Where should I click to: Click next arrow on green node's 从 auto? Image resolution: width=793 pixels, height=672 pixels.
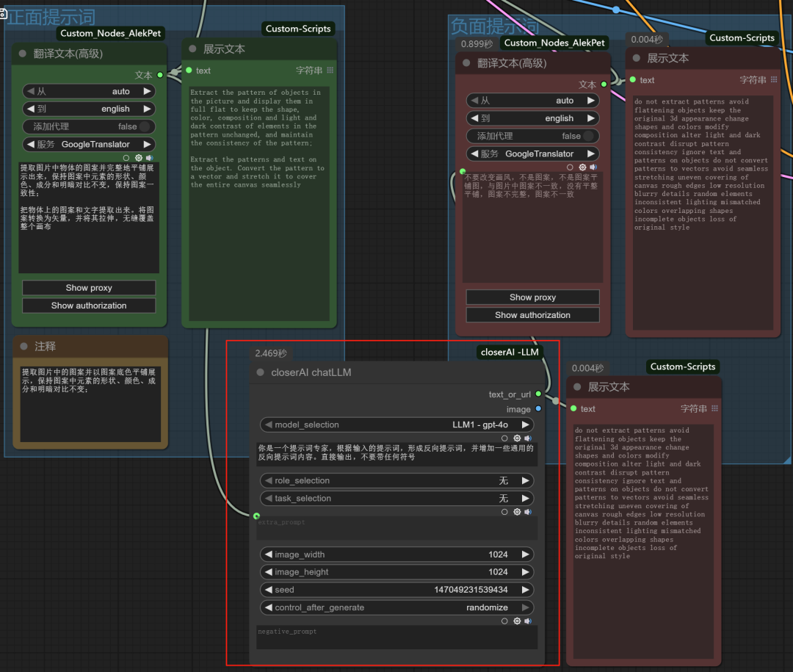coord(147,91)
